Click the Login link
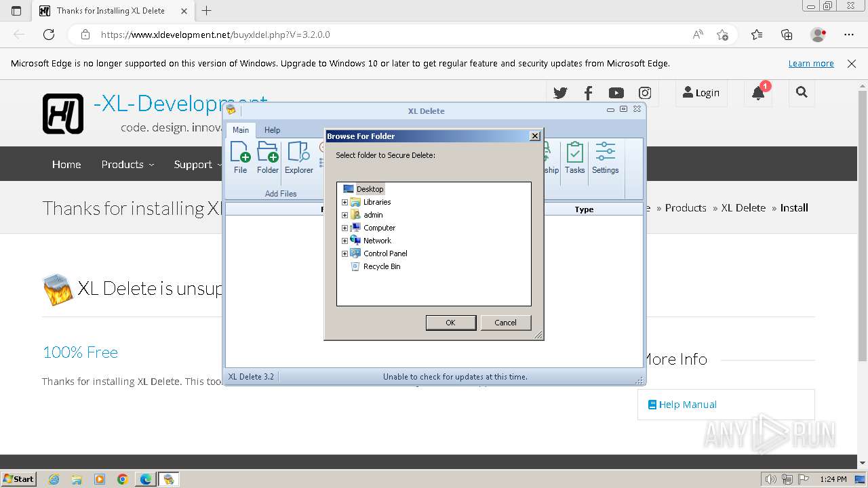This screenshot has height=488, width=868. 701,93
